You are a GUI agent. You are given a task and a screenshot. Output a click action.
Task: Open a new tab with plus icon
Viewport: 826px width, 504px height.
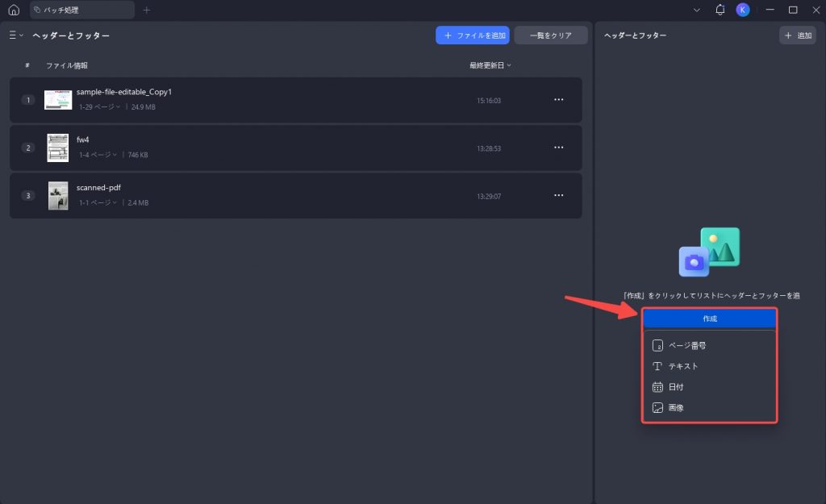pos(147,10)
